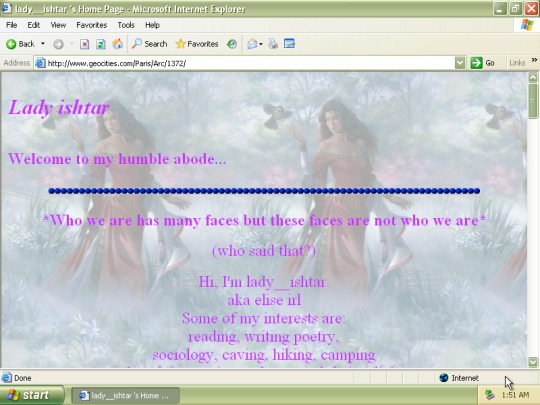Open the Tools menu
540x405 pixels.
(x=126, y=25)
